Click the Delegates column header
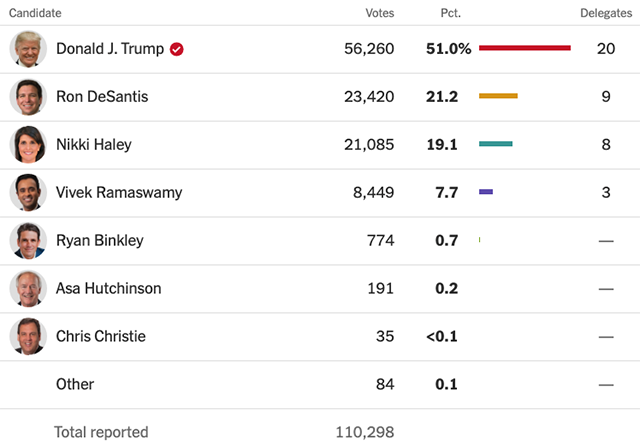The image size is (640, 446). 606,13
